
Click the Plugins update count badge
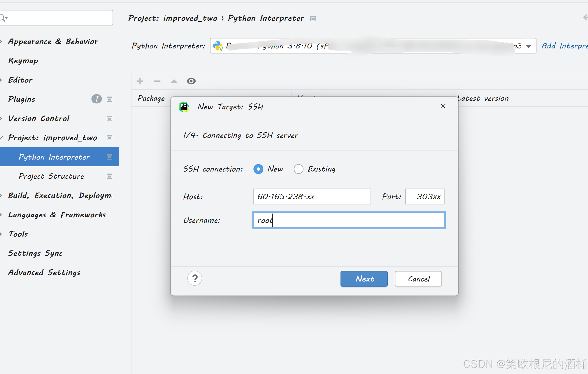click(x=96, y=99)
